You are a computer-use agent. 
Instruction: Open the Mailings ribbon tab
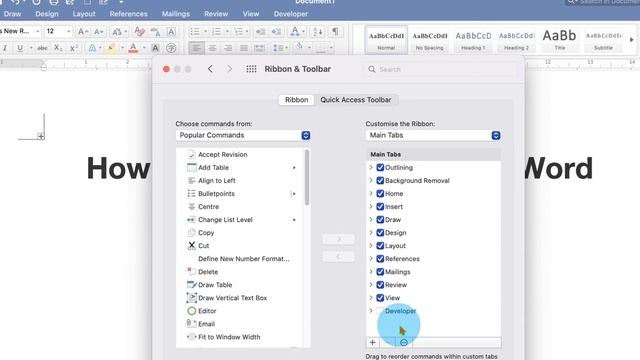point(176,14)
